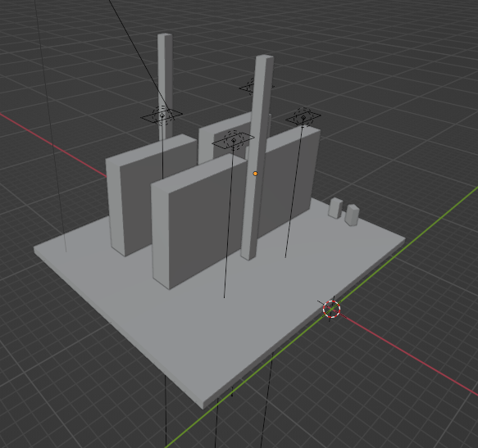Click the red-white 3D cursor
The image size is (478, 448).
pos(331,309)
